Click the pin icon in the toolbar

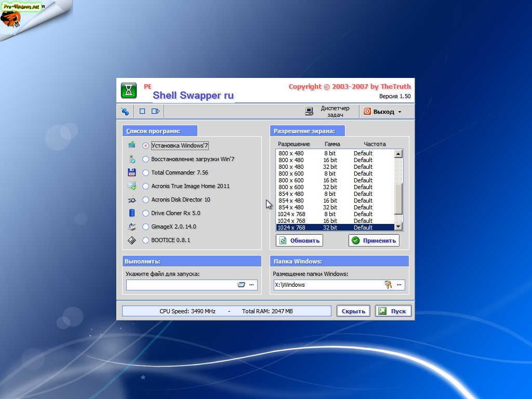tap(125, 111)
